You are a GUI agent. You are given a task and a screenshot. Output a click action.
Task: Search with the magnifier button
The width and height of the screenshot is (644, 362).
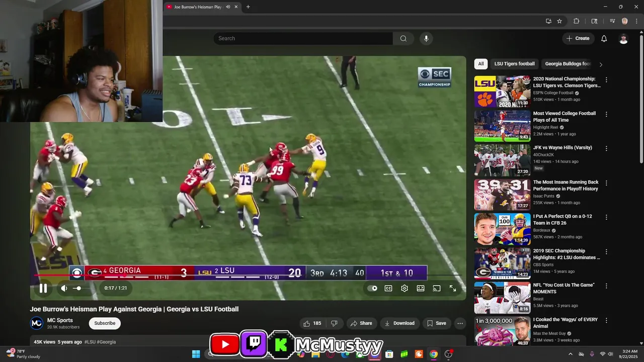pyautogui.click(x=404, y=39)
